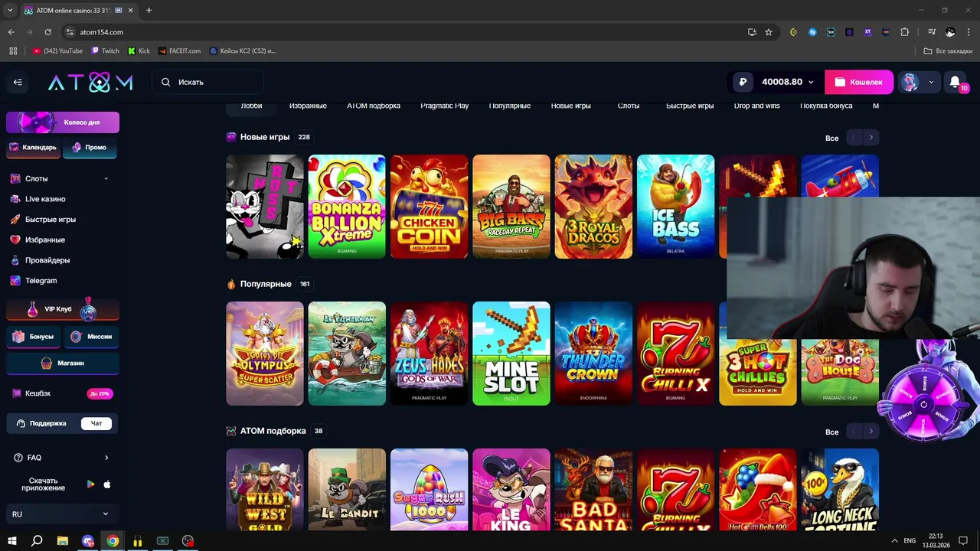Click the Google Play download icon

point(91,484)
